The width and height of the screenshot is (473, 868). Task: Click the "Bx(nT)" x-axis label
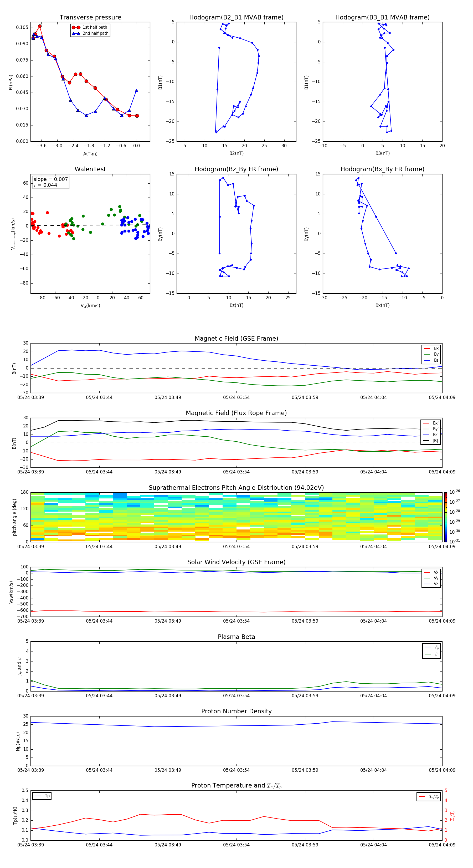[x=382, y=305]
